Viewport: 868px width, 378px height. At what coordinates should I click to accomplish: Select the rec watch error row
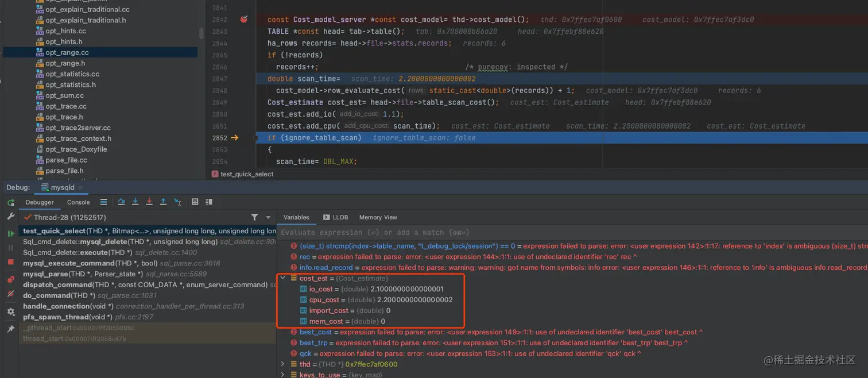click(463, 257)
